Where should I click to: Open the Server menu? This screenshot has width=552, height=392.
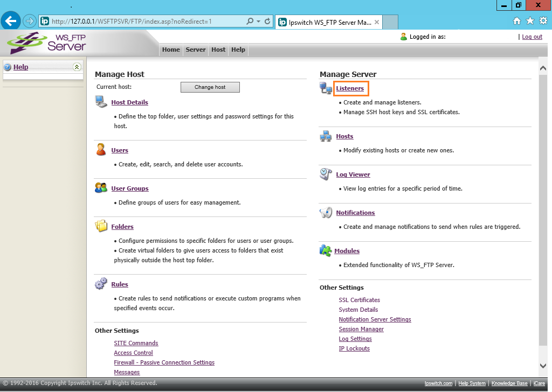tap(196, 50)
